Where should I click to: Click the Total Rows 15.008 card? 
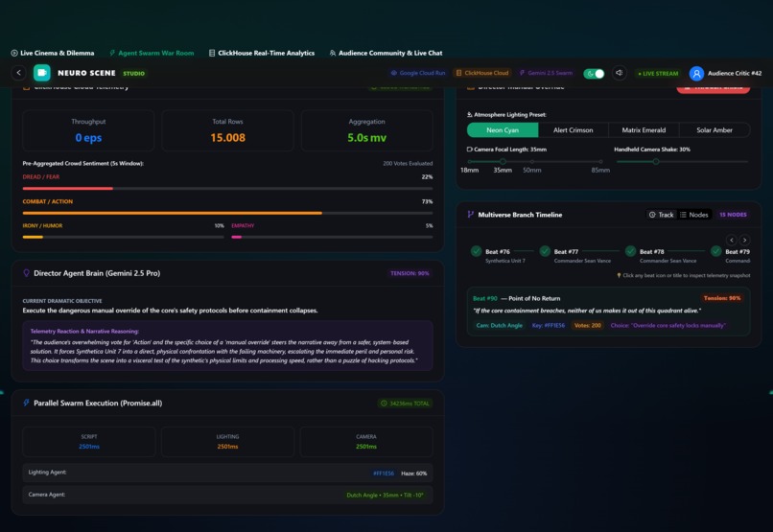(x=227, y=130)
